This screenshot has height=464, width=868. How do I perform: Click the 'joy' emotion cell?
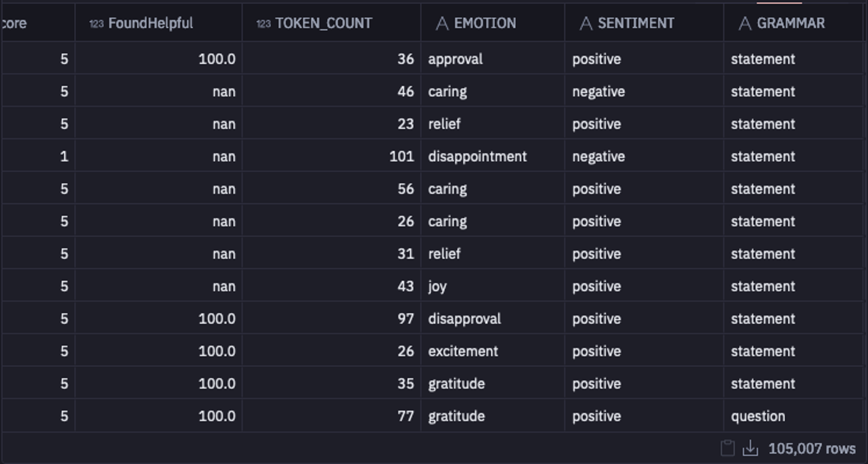(x=437, y=286)
